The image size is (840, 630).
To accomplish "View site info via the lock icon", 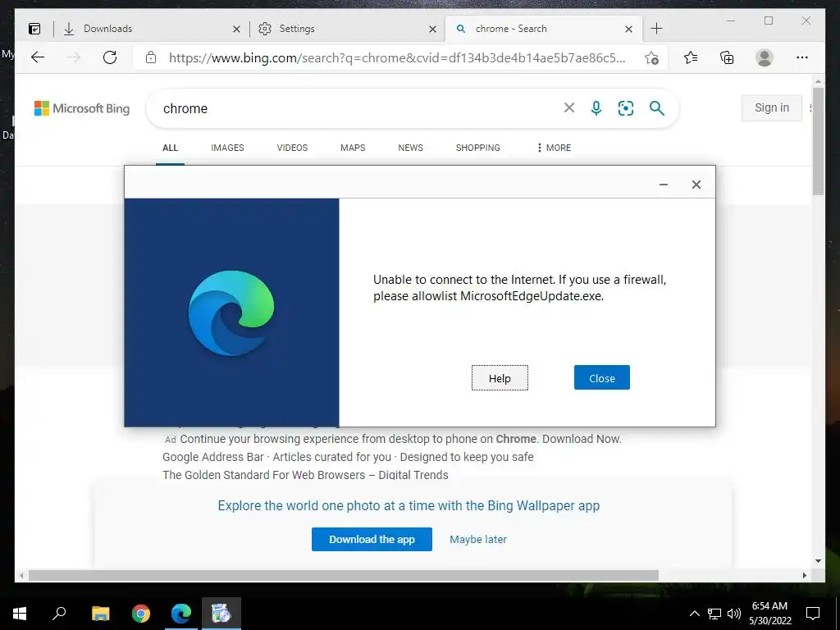I will click(x=151, y=57).
